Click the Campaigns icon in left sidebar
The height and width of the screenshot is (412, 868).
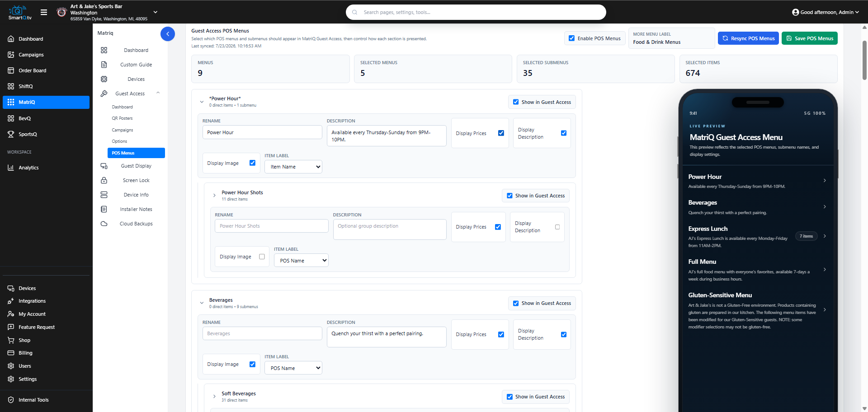click(11, 55)
